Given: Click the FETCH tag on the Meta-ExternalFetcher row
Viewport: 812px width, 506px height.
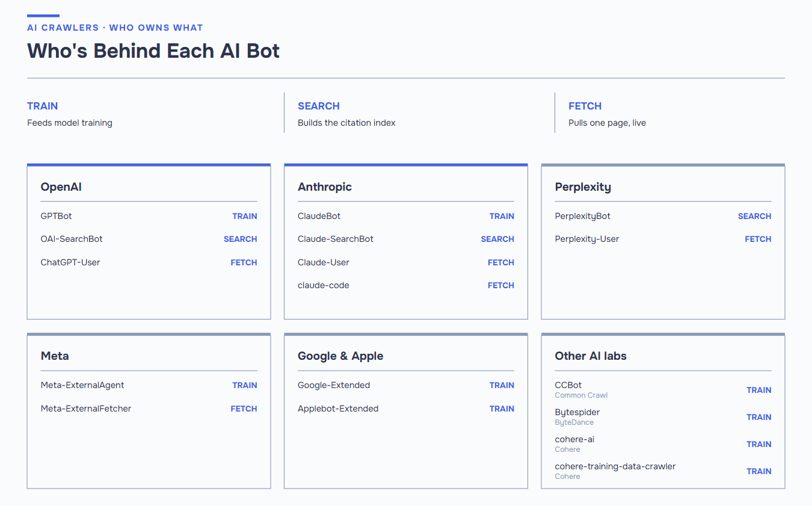Looking at the screenshot, I should click(244, 409).
